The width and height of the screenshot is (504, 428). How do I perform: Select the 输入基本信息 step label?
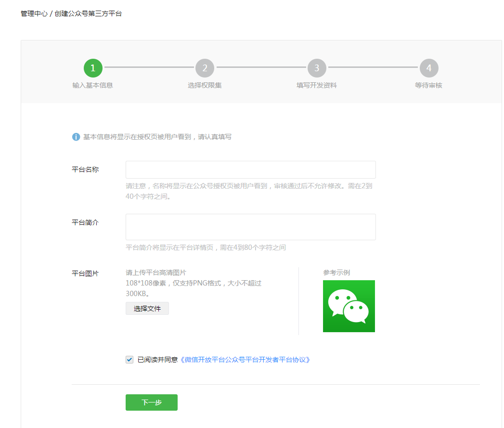93,85
